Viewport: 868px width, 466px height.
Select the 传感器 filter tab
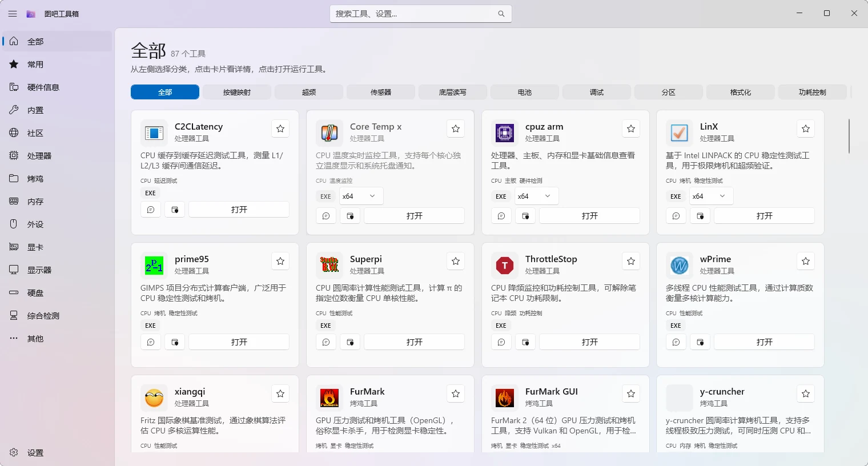coord(381,92)
